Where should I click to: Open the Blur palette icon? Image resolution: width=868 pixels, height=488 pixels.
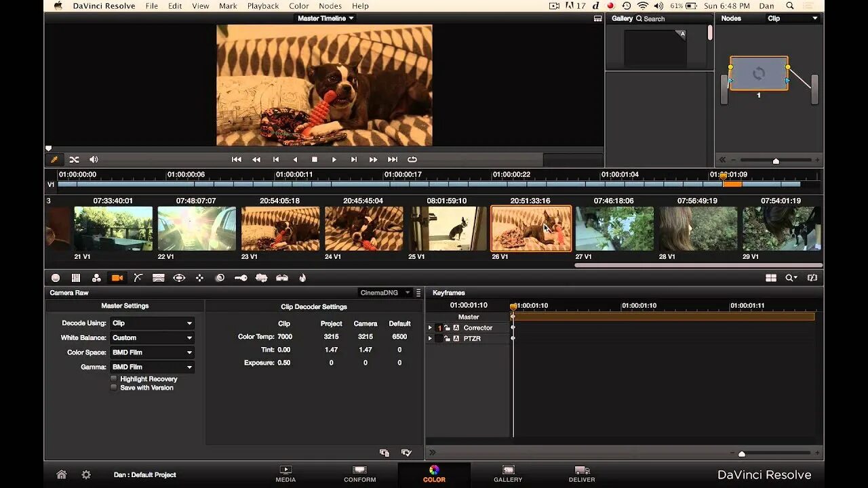pyautogui.click(x=220, y=278)
